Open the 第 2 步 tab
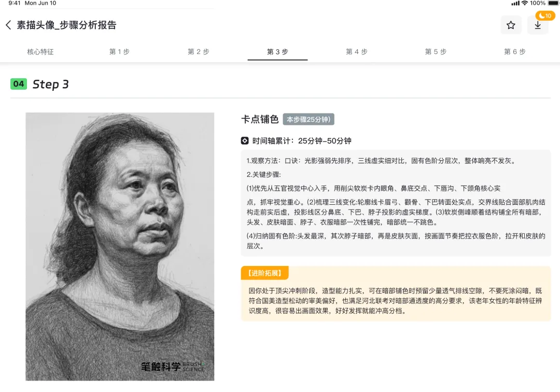 coord(199,52)
